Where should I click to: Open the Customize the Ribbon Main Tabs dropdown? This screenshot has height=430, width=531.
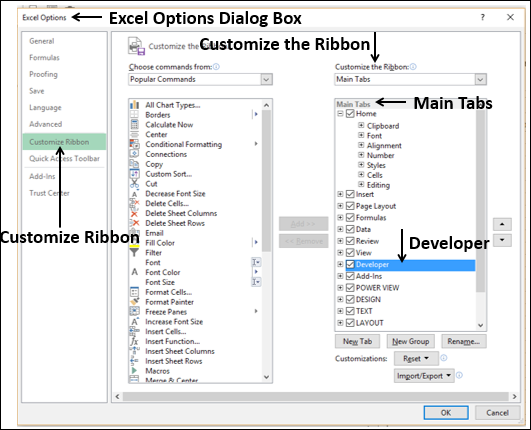point(480,79)
